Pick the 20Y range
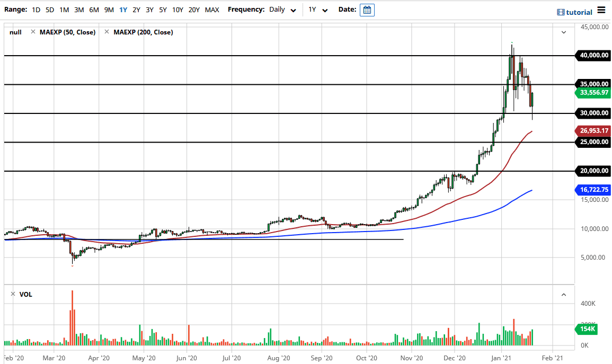Image resolution: width=612 pixels, height=364 pixels. [x=194, y=10]
